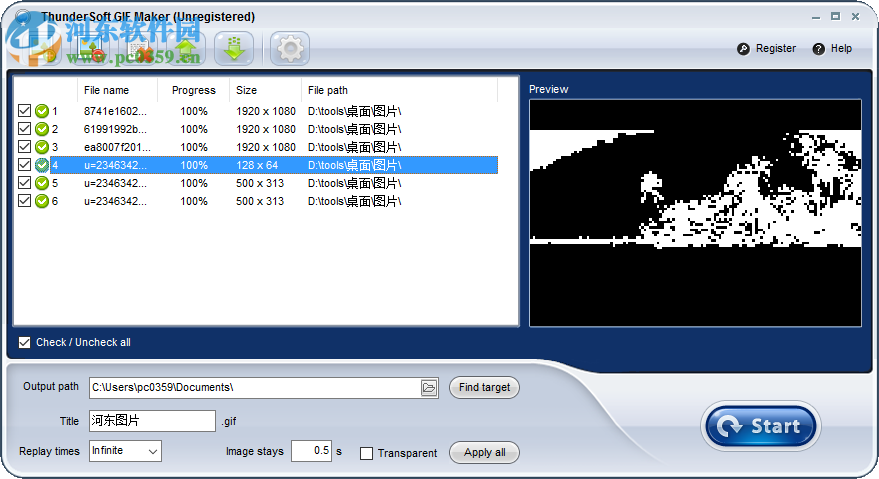The height and width of the screenshot is (479, 879).
Task: Select file 8741e1602... in the list
Action: 115,111
